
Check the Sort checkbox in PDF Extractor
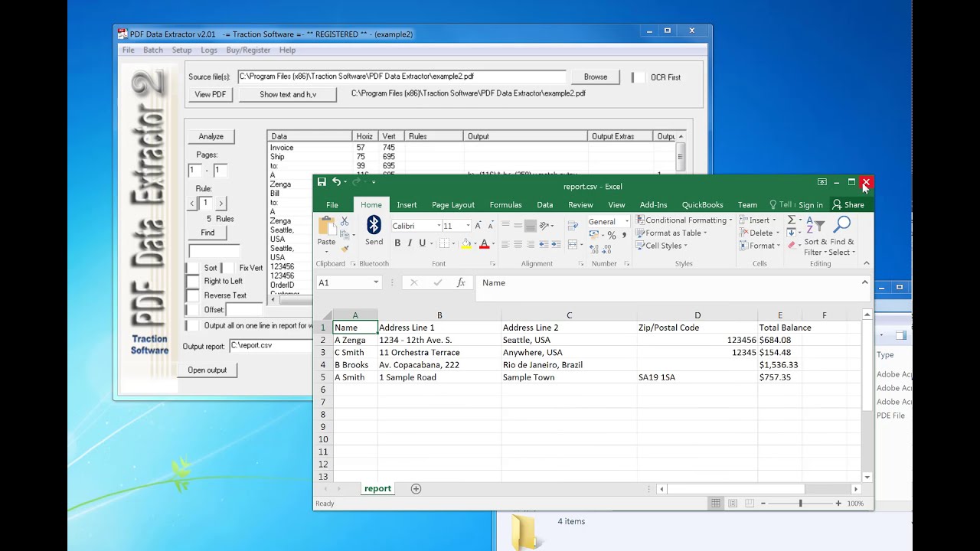point(192,268)
